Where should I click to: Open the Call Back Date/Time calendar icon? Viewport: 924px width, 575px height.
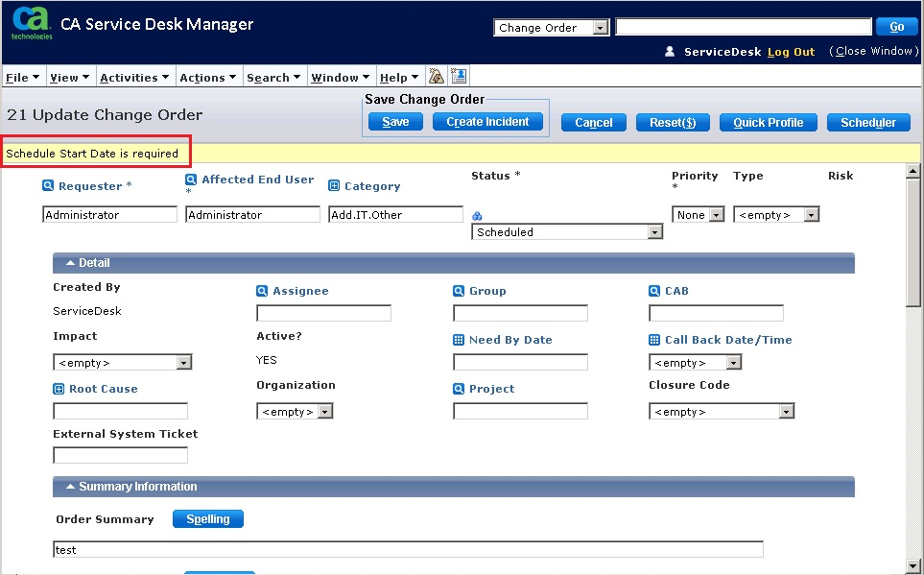tap(654, 340)
